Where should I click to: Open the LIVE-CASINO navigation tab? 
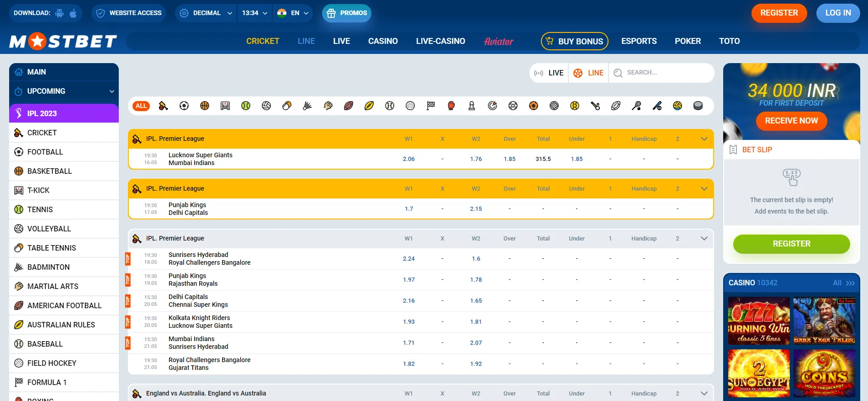[440, 41]
